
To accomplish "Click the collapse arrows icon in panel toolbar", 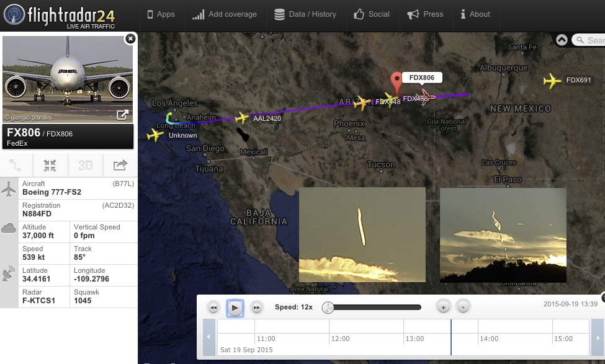I will (50, 166).
